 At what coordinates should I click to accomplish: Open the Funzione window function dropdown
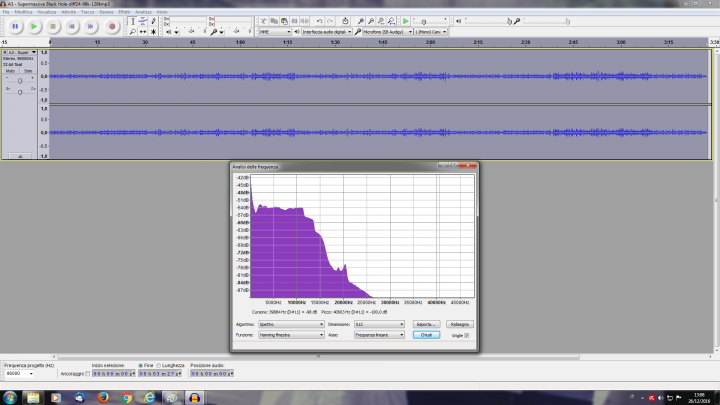coord(291,335)
